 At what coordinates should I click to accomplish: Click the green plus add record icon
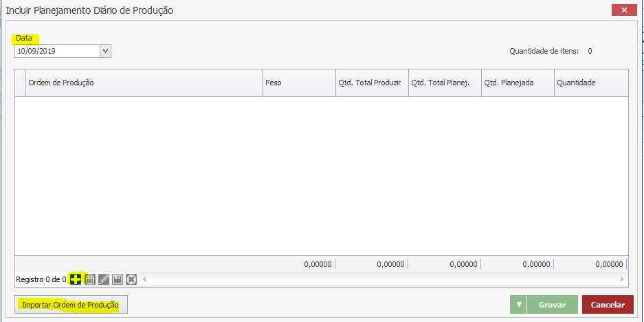pos(76,279)
